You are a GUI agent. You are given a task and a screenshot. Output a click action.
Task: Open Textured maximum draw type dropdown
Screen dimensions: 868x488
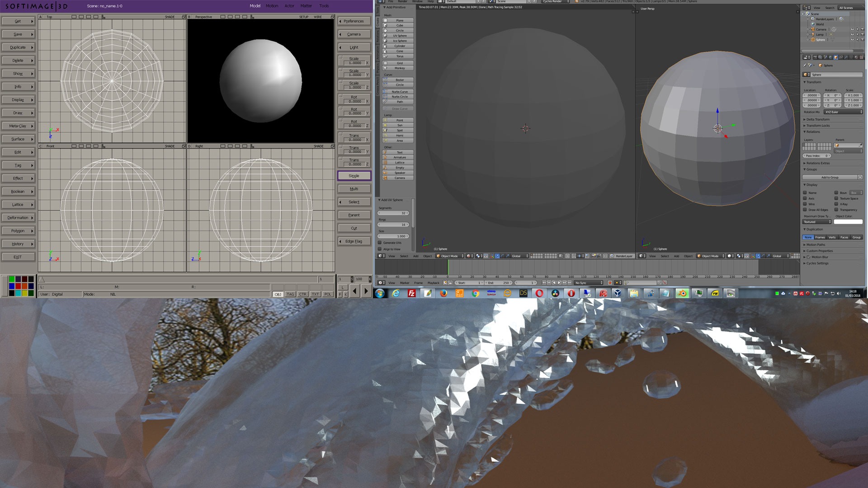(x=817, y=222)
